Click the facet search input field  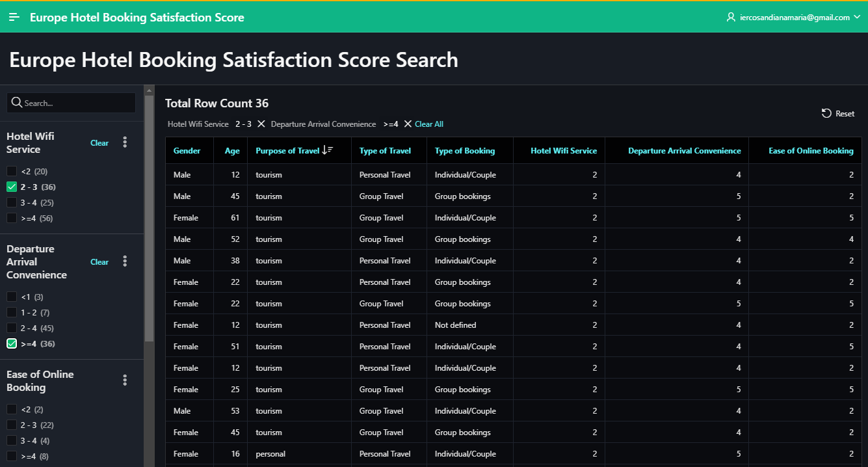point(72,103)
